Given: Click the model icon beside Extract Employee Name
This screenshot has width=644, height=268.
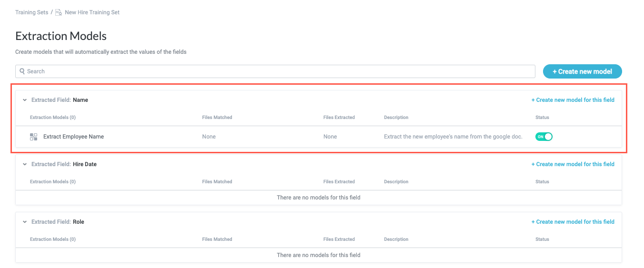Looking at the screenshot, I should [x=33, y=137].
